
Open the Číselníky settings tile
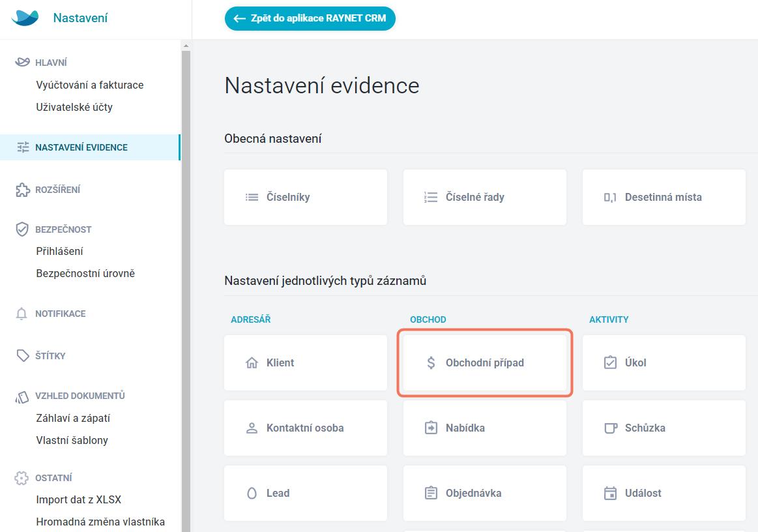click(305, 198)
